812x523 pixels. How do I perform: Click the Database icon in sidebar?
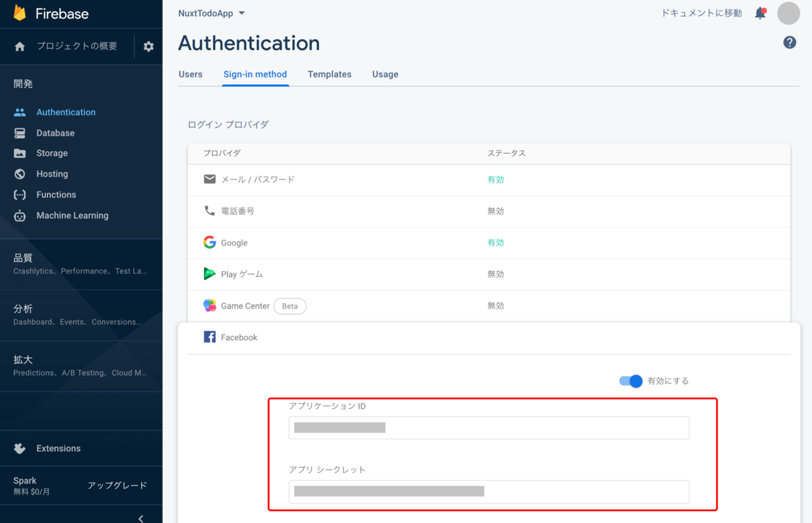(20, 133)
